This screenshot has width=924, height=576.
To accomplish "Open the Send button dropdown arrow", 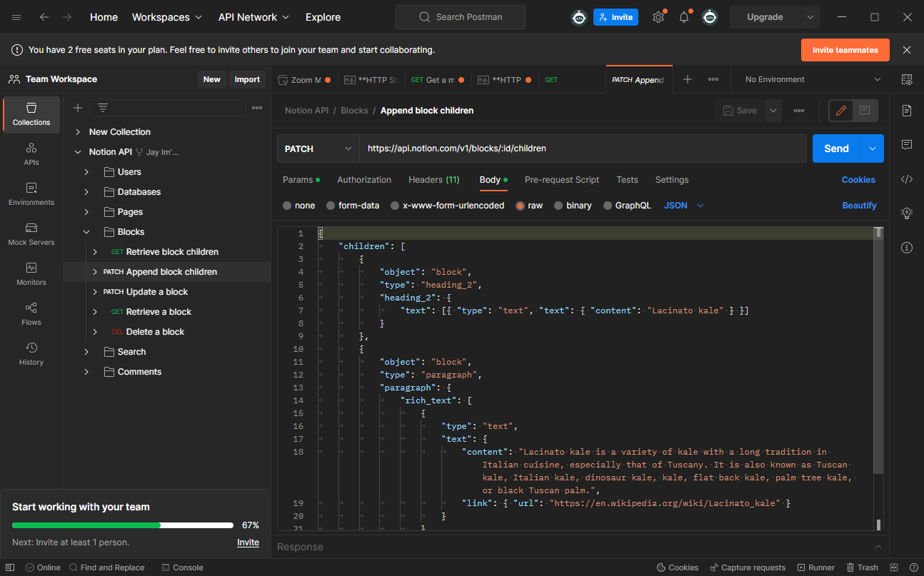I will (872, 148).
